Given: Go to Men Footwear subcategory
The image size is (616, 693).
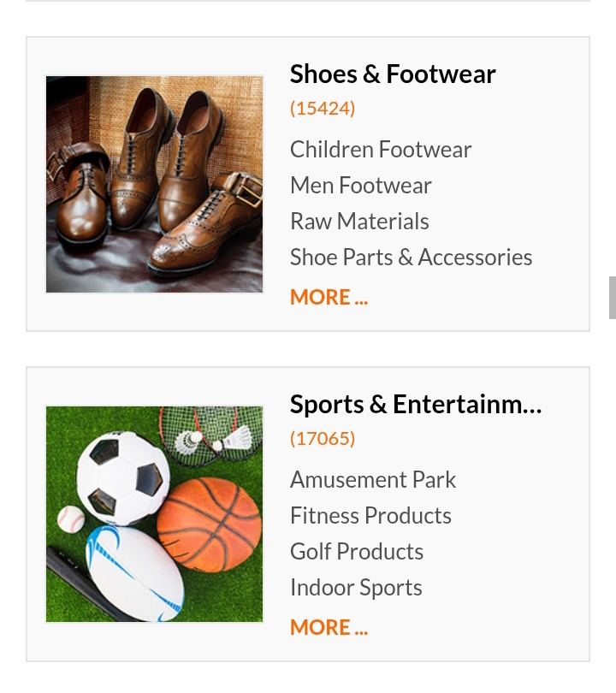Looking at the screenshot, I should tap(360, 186).
